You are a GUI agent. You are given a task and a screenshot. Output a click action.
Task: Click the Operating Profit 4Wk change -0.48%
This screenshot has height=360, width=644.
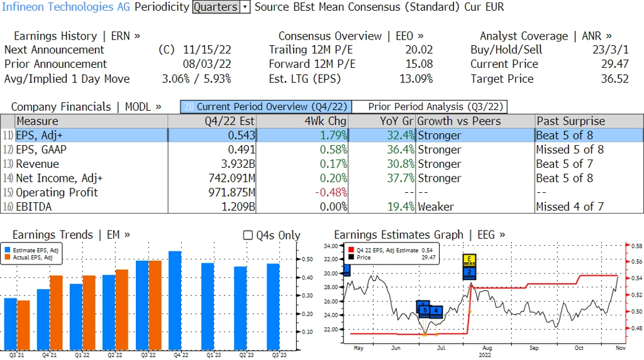(331, 192)
